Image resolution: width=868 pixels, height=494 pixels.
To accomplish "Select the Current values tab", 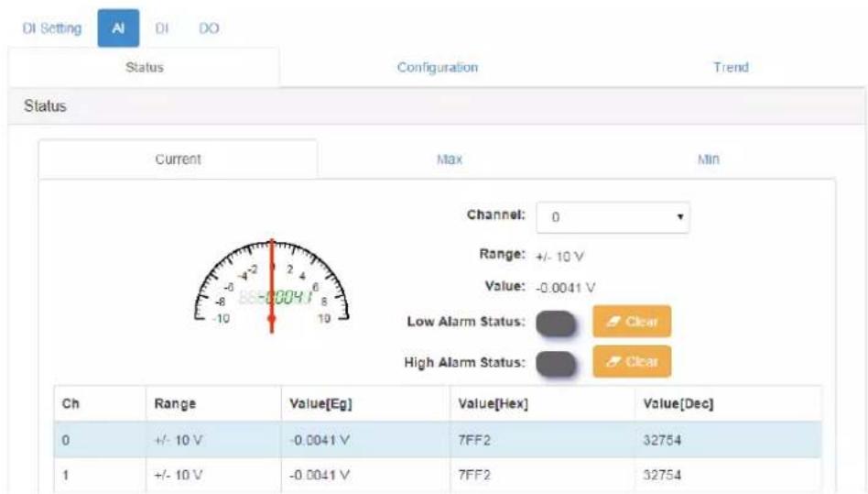I will (x=178, y=159).
